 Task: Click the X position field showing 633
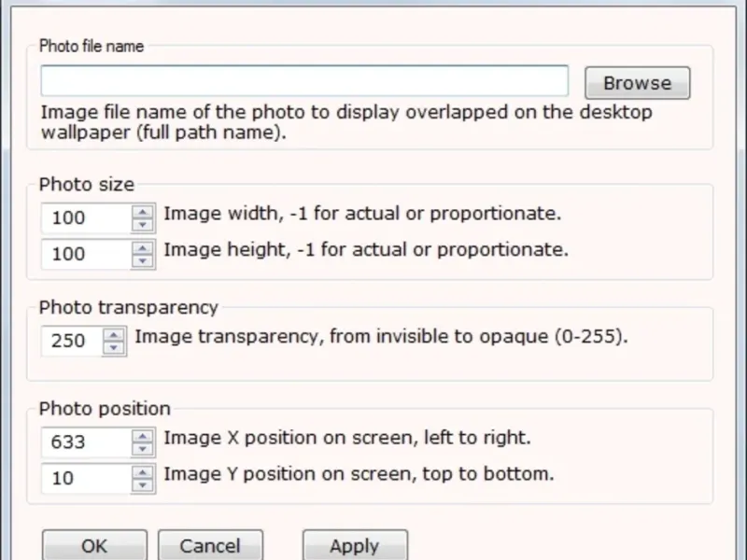86,442
